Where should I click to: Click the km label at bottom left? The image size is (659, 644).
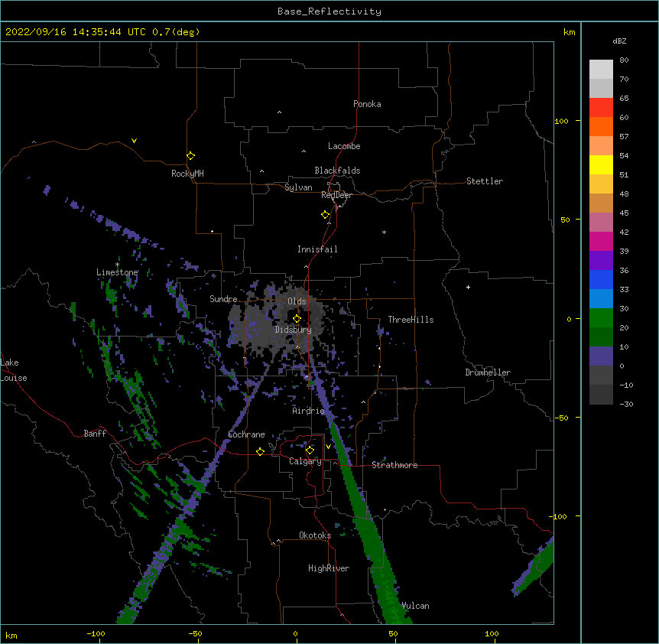[x=11, y=636]
